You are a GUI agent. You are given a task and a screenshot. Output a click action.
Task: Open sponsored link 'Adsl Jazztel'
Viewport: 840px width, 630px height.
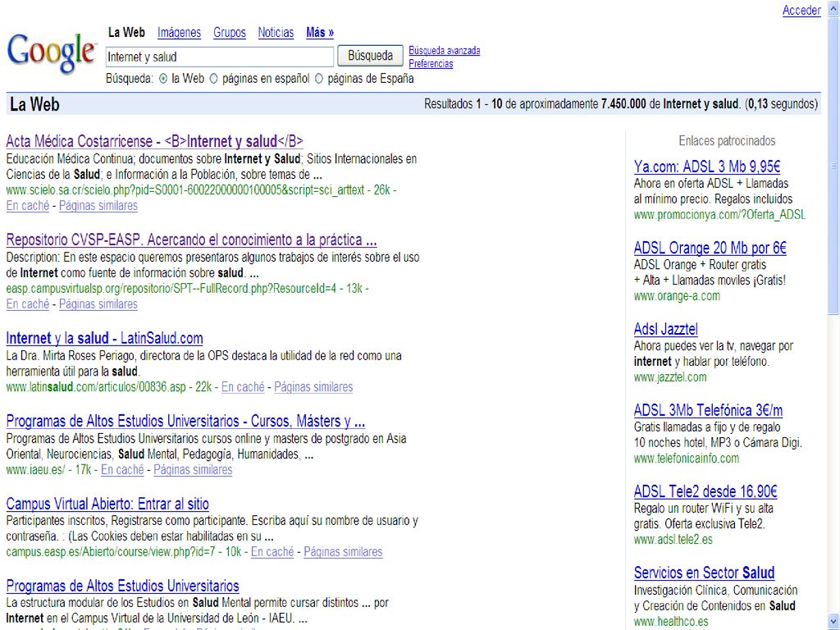(x=666, y=329)
